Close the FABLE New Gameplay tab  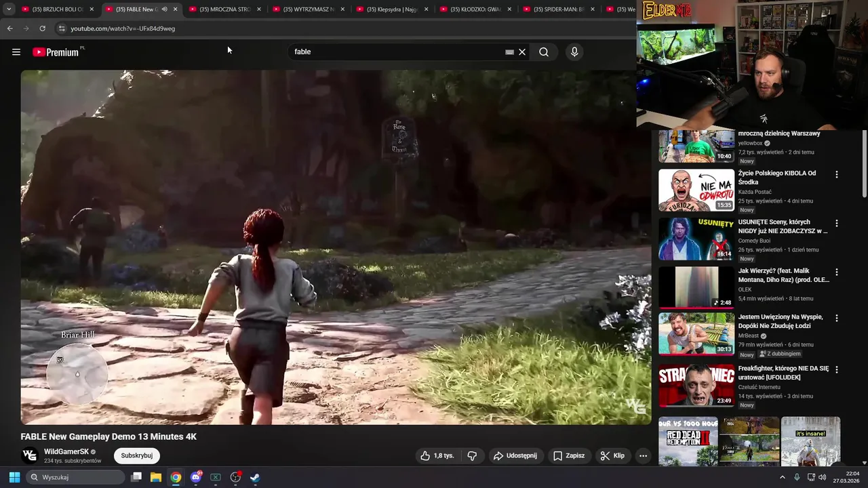coord(175,9)
